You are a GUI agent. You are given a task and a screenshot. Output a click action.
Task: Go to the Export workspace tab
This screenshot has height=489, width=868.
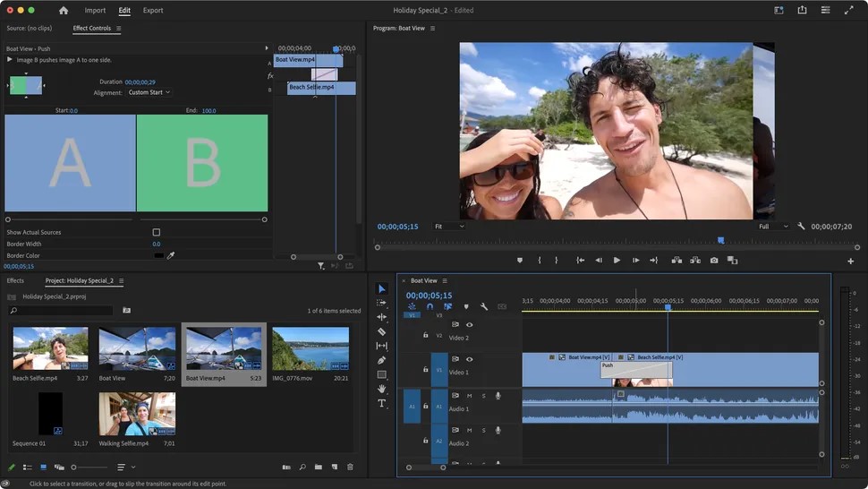153,11
